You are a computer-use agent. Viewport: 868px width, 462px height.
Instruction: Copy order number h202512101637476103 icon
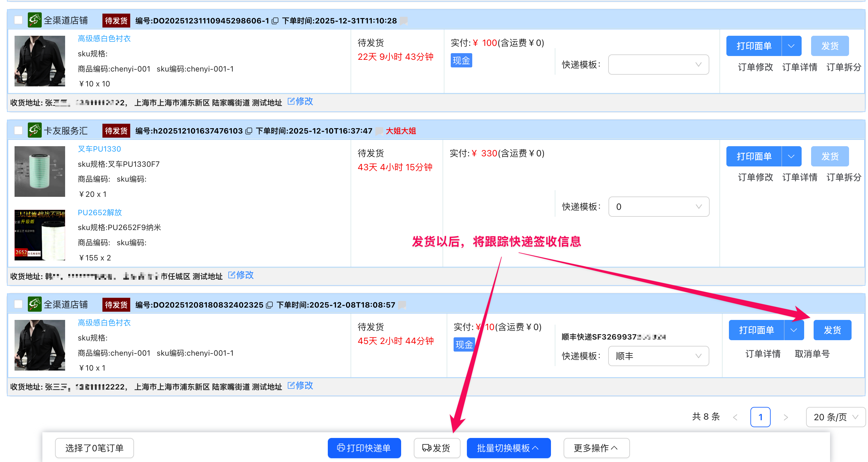pos(249,131)
